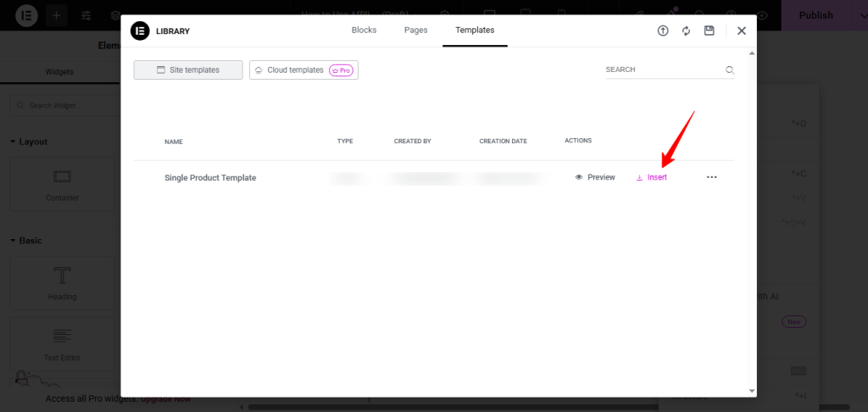The height and width of the screenshot is (412, 868).
Task: Click the sync library refresh icon
Action: (686, 31)
